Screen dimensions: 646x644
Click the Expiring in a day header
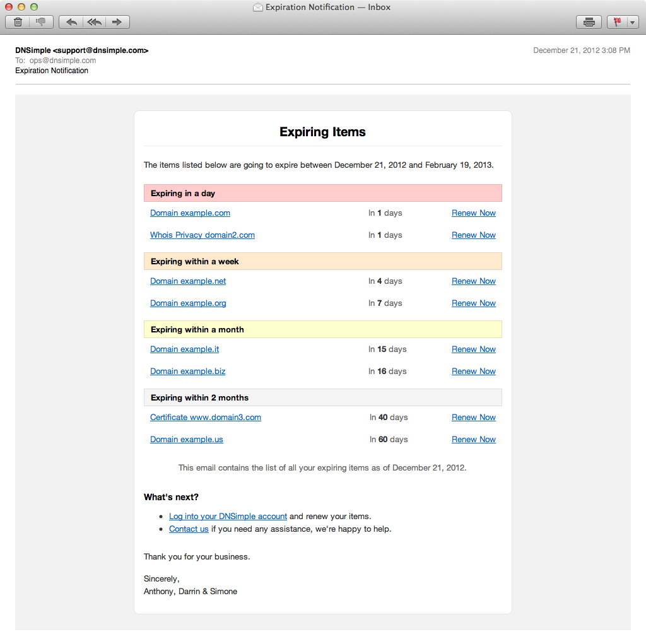tap(322, 193)
